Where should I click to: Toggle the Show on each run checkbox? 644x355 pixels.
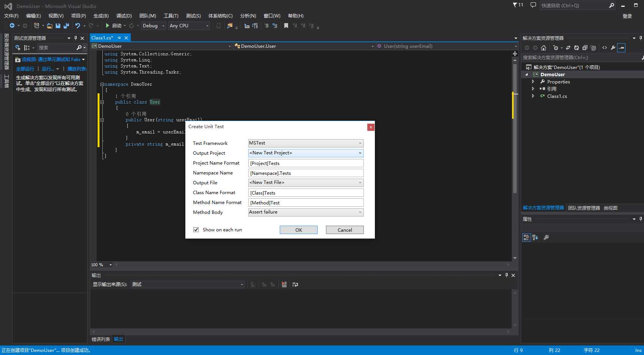coord(196,229)
